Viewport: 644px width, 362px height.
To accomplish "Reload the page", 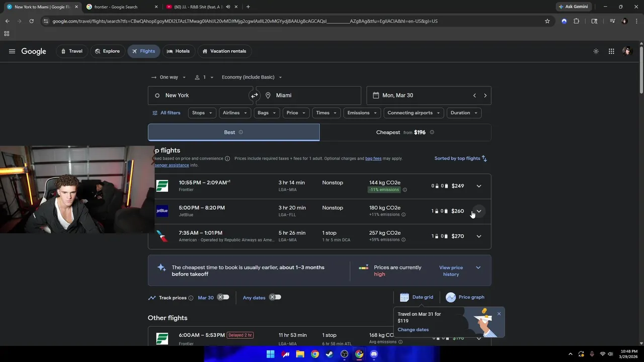I will pyautogui.click(x=31, y=21).
